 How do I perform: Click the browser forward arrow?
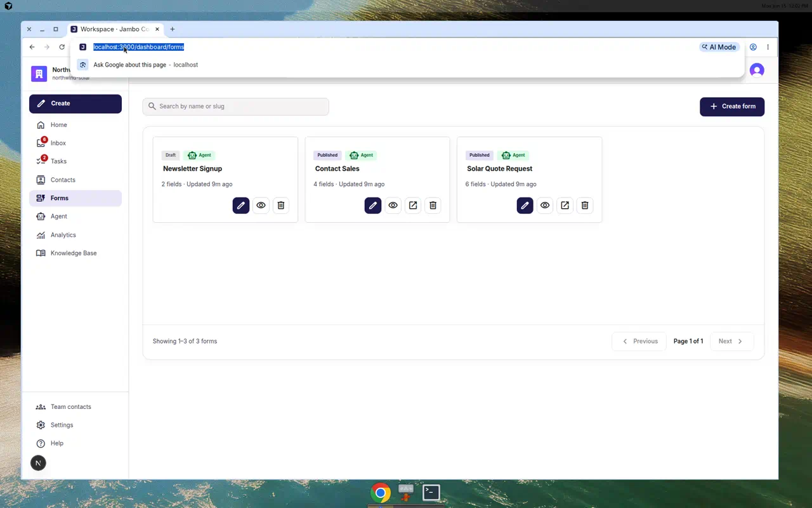47,47
